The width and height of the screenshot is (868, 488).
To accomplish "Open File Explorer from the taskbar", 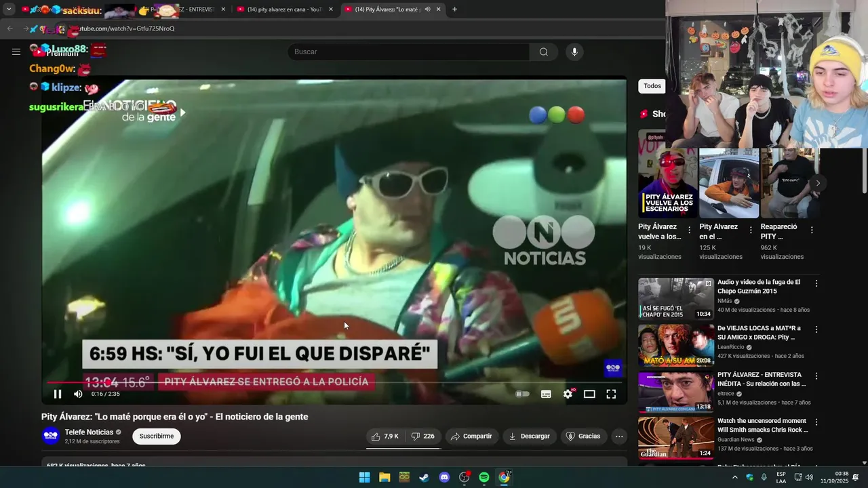I will 384,477.
